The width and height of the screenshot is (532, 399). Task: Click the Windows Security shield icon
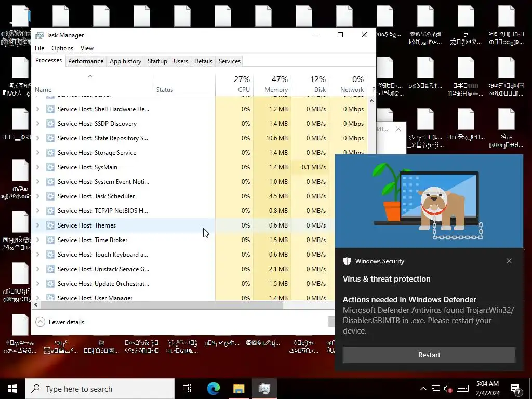pos(347,261)
